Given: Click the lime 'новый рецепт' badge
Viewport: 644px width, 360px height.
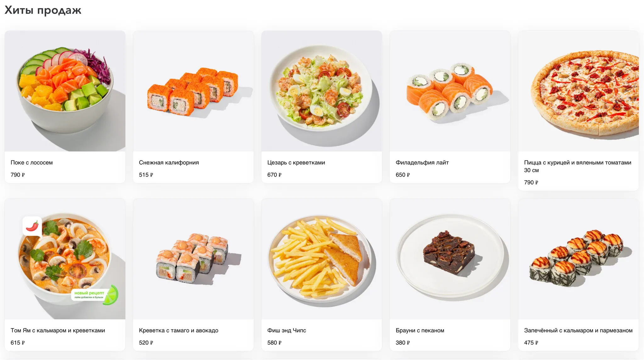Looking at the screenshot, I should (95, 295).
